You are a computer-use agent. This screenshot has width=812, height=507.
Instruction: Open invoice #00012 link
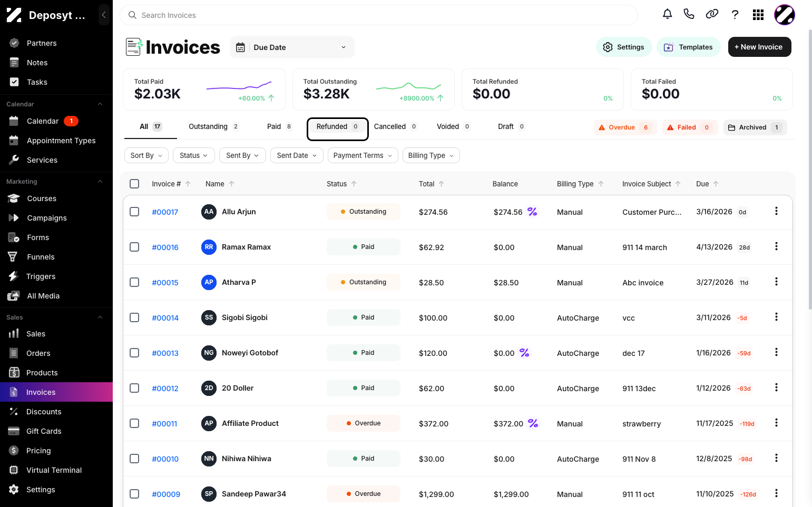(165, 389)
